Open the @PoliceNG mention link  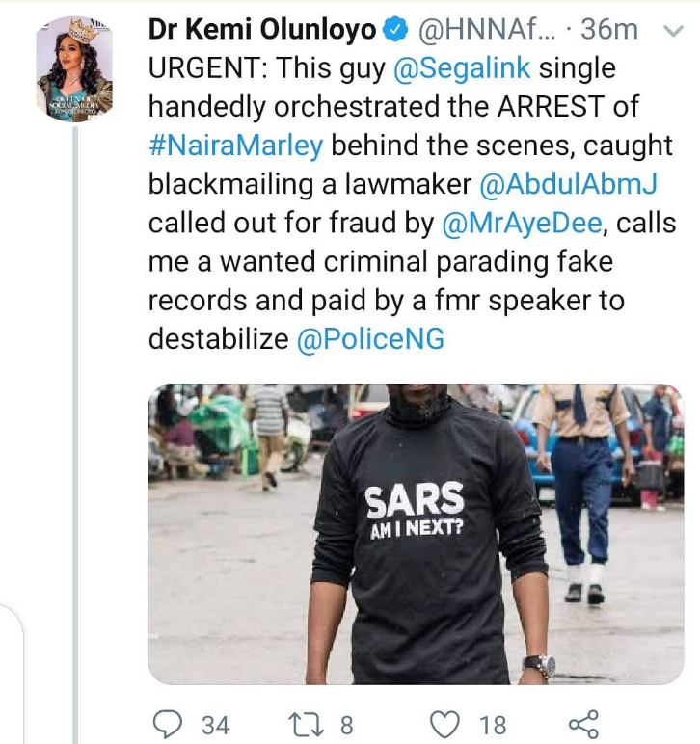pyautogui.click(x=371, y=340)
